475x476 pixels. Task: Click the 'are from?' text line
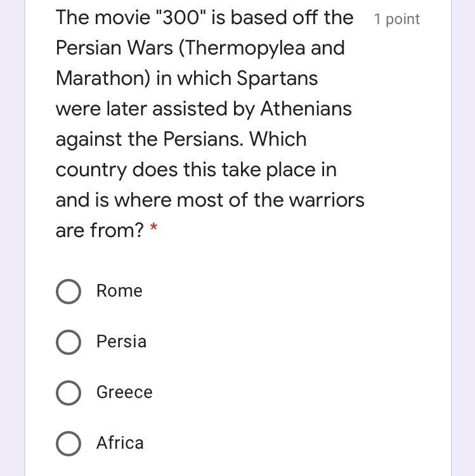pos(100,230)
